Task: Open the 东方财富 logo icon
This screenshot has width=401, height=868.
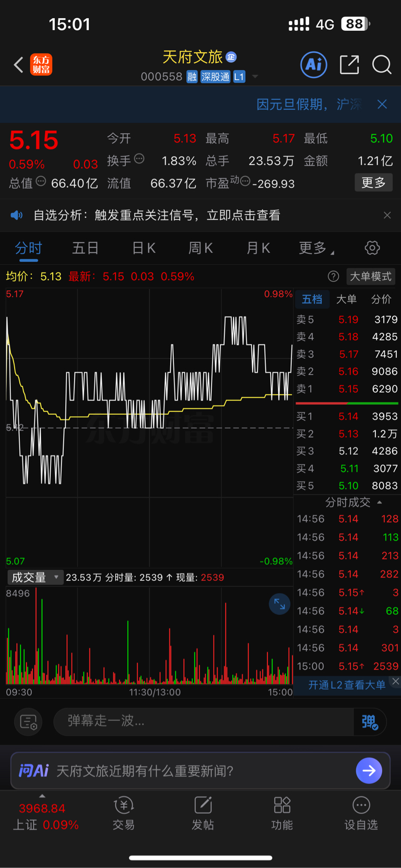Action: tap(41, 65)
